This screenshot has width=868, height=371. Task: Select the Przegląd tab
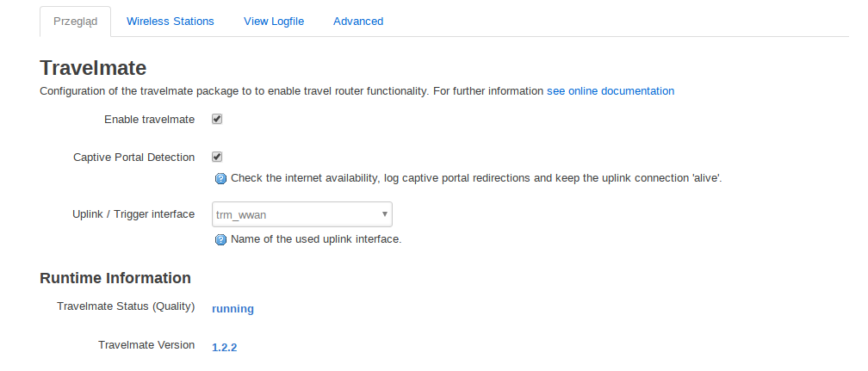point(75,22)
